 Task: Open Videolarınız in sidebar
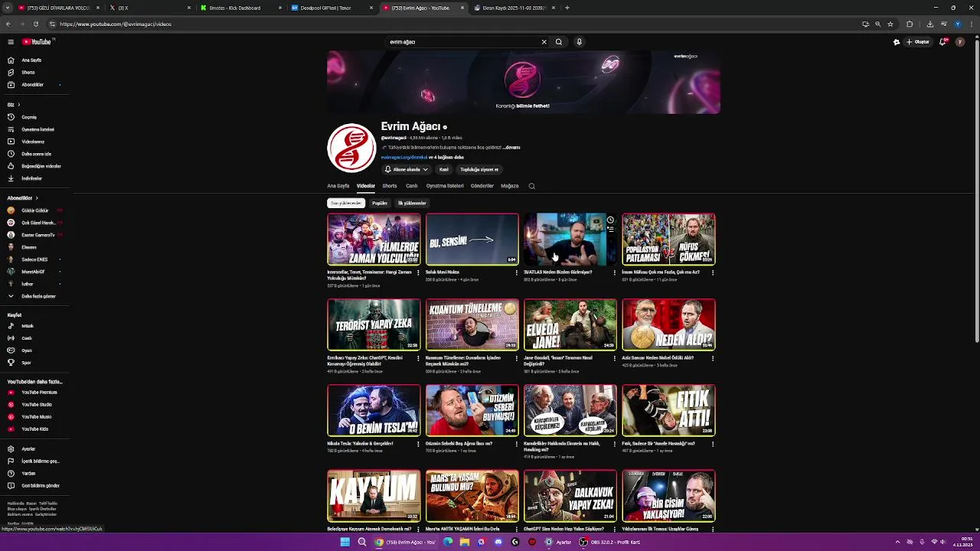pyautogui.click(x=34, y=142)
